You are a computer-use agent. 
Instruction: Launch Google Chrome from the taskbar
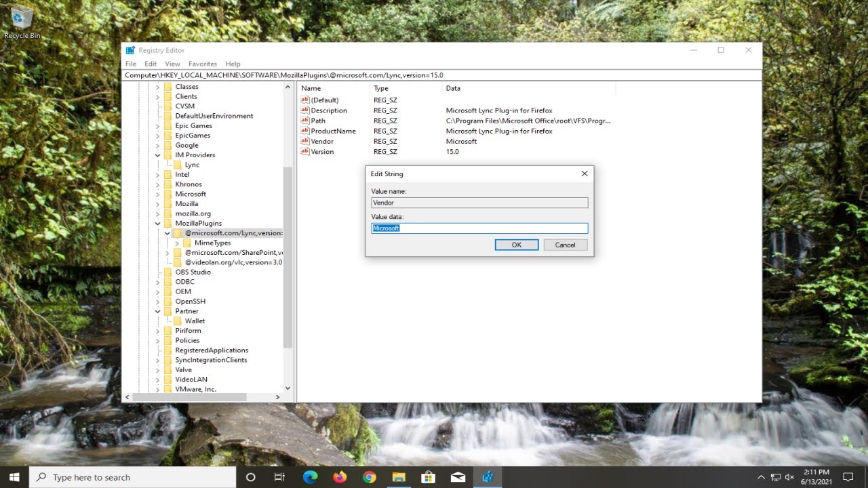(369, 477)
